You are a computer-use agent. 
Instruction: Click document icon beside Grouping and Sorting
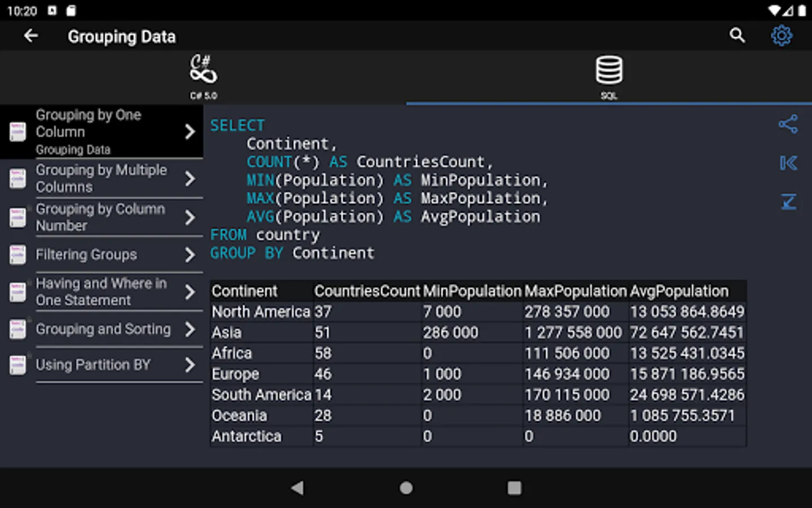[17, 329]
